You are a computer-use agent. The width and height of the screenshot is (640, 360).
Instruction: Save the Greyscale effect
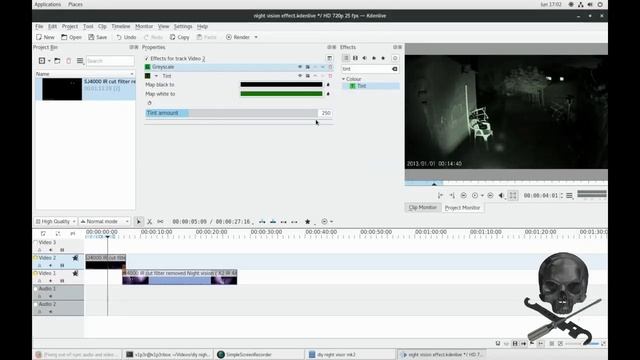pos(307,67)
